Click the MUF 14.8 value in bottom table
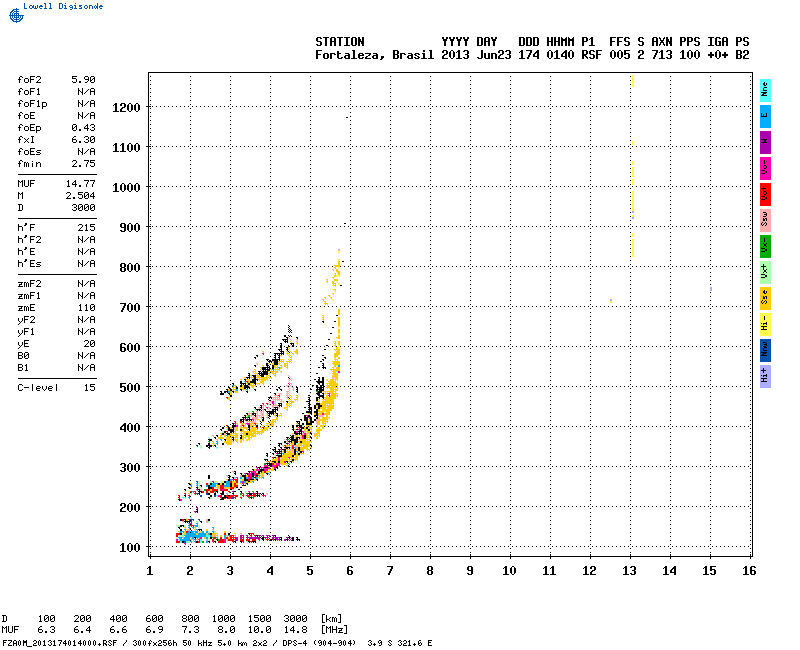The width and height of the screenshot is (800, 650). click(295, 630)
